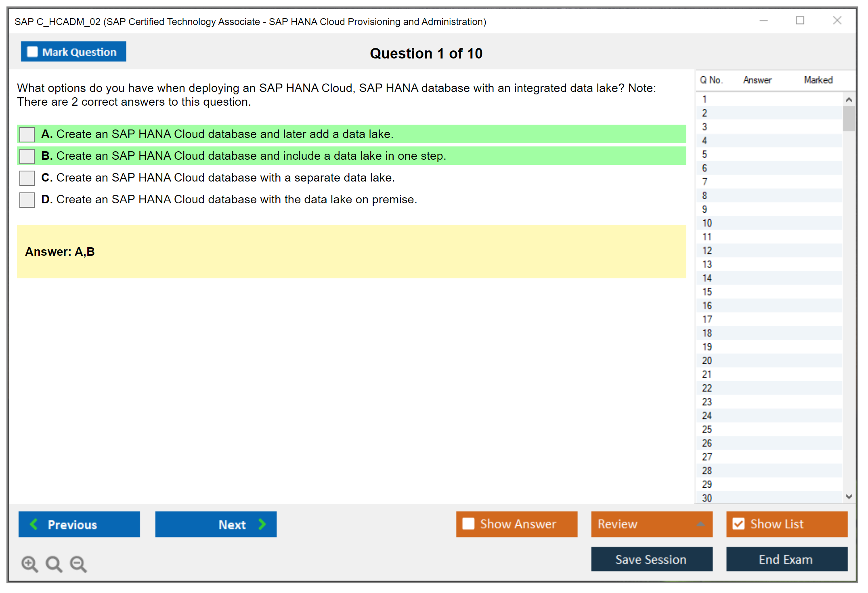Click the reset zoom magnifier icon

point(54,564)
